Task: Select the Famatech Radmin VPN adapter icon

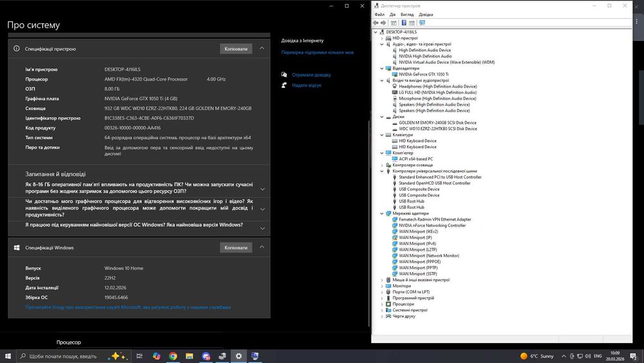Action: point(395,219)
